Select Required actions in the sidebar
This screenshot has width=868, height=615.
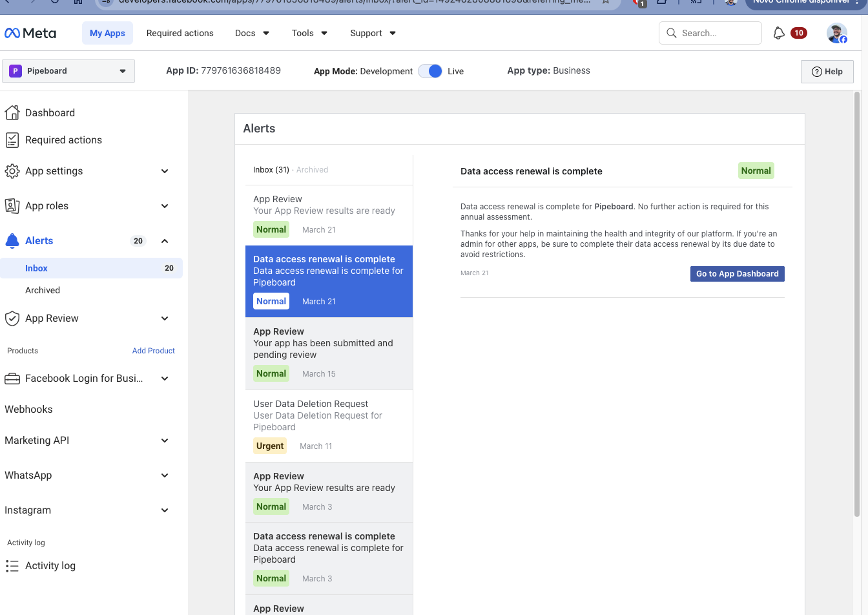(63, 140)
